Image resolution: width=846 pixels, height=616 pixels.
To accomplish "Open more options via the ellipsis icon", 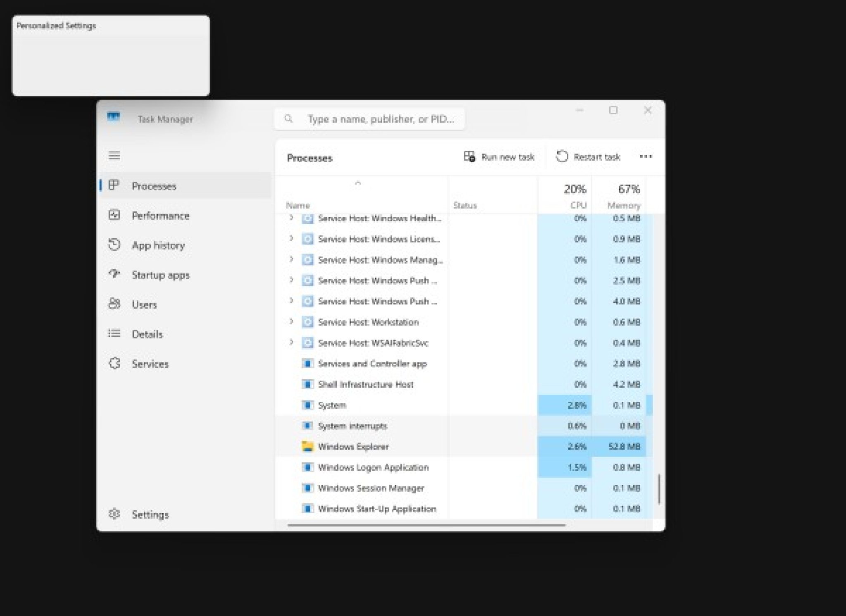I will point(646,156).
